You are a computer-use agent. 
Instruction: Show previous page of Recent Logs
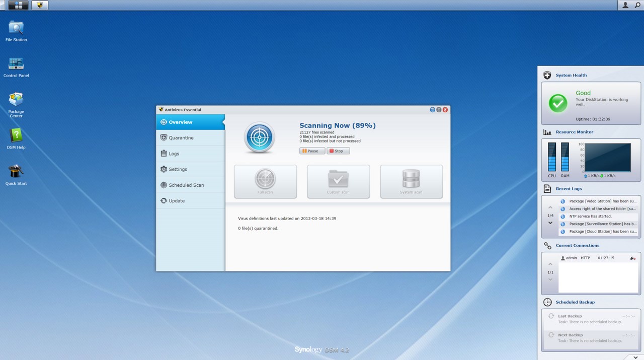pos(550,208)
